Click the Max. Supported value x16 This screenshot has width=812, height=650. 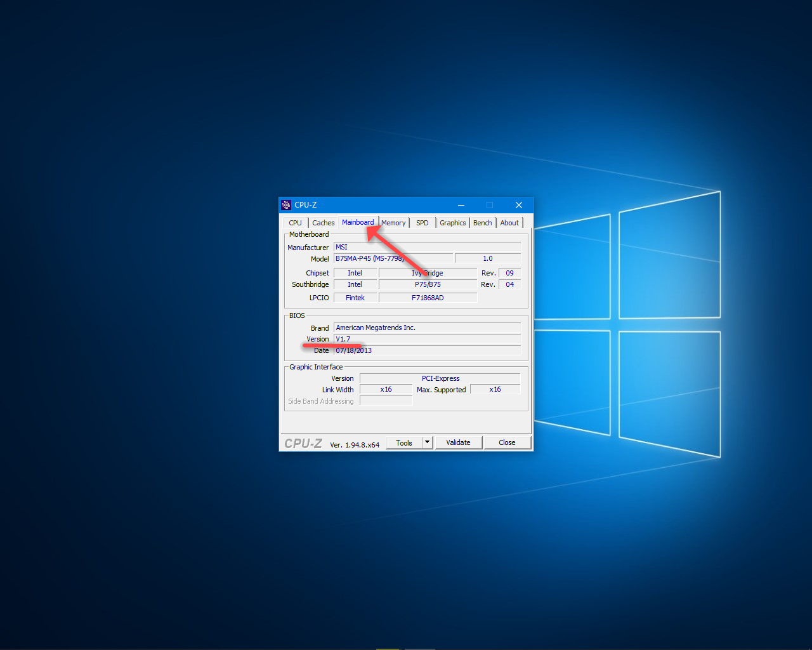click(495, 390)
